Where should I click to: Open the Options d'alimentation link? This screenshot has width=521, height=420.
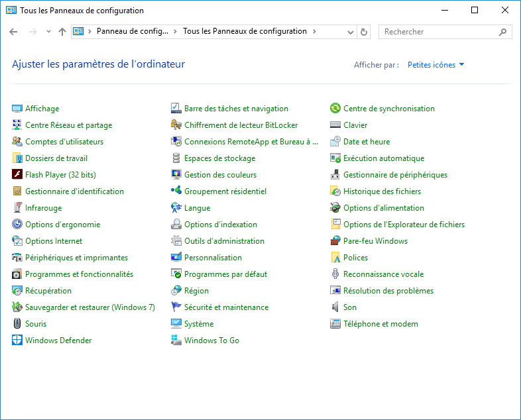click(x=383, y=208)
